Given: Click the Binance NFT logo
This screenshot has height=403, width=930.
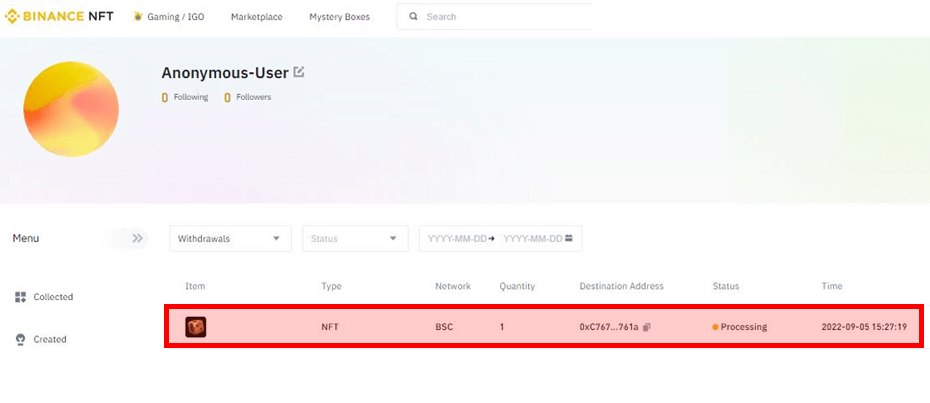Looking at the screenshot, I should [60, 16].
